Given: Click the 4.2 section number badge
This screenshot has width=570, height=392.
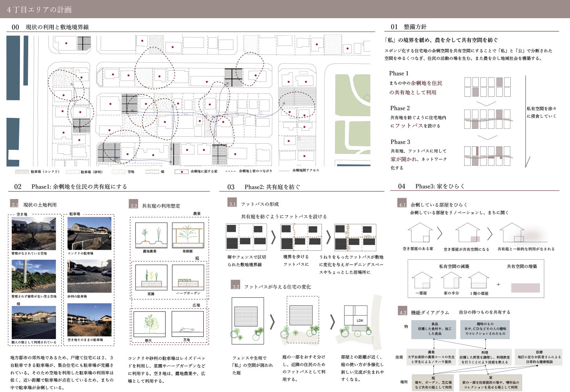Looking at the screenshot, I should (x=403, y=311).
